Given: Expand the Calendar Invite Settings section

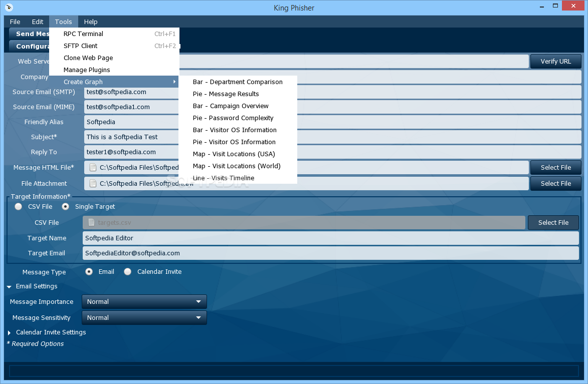Looking at the screenshot, I should click(x=9, y=332).
